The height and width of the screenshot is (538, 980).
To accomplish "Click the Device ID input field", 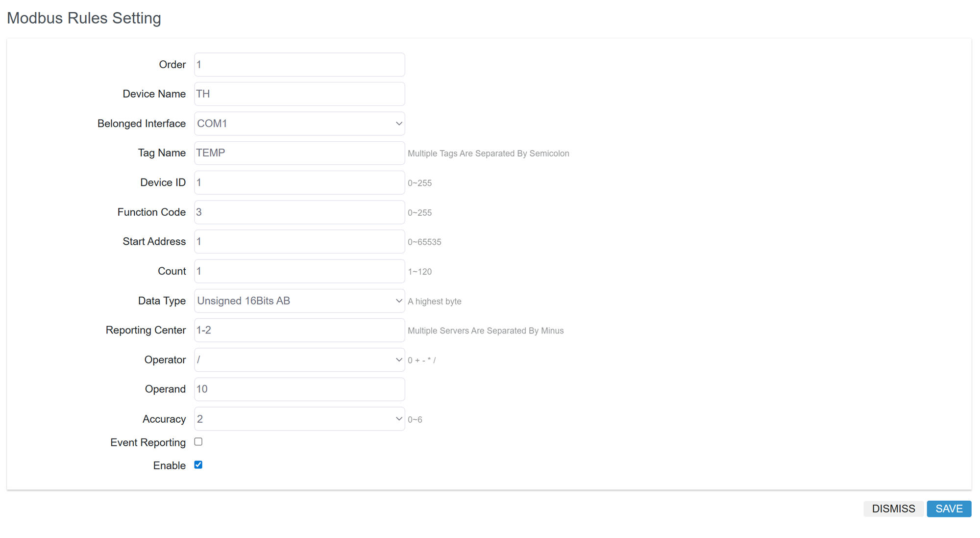I will coord(299,182).
